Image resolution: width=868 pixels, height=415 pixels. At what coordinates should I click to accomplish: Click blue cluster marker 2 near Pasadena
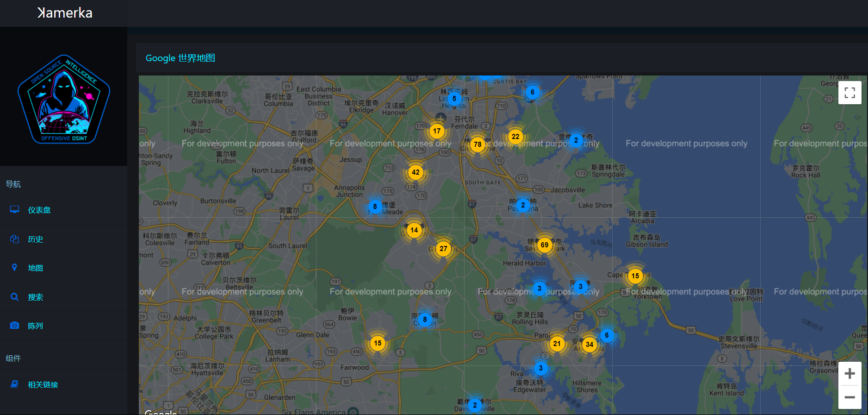click(x=523, y=205)
